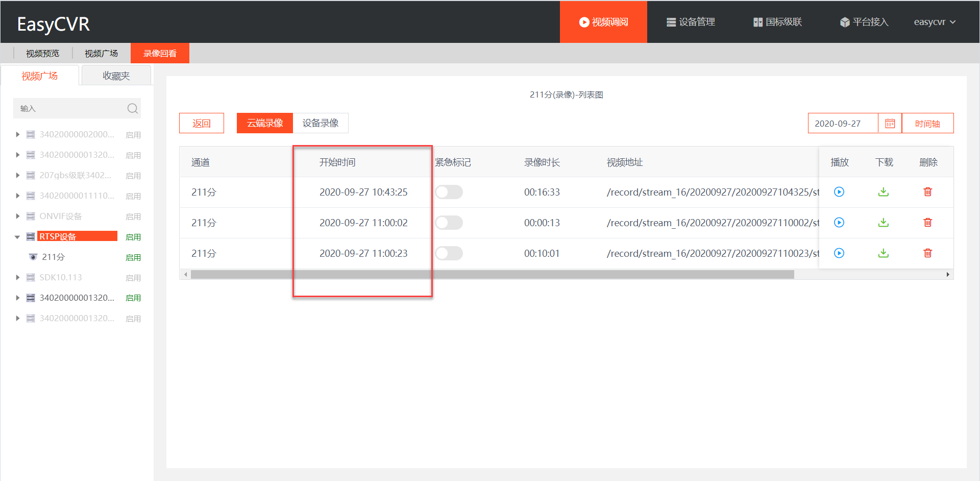Click the RTSP设备 device icon
The height and width of the screenshot is (481, 980).
pyautogui.click(x=31, y=236)
